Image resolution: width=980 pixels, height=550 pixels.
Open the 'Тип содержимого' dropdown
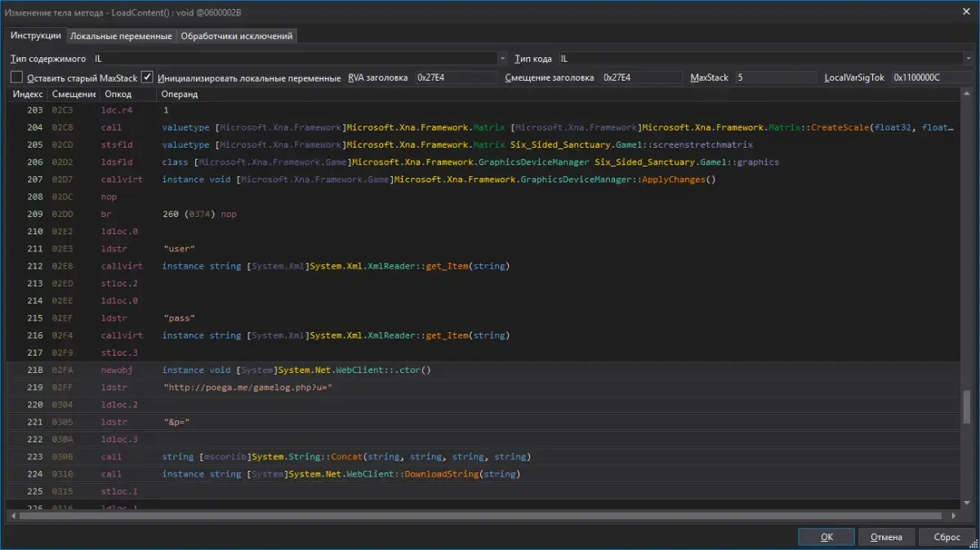click(502, 59)
